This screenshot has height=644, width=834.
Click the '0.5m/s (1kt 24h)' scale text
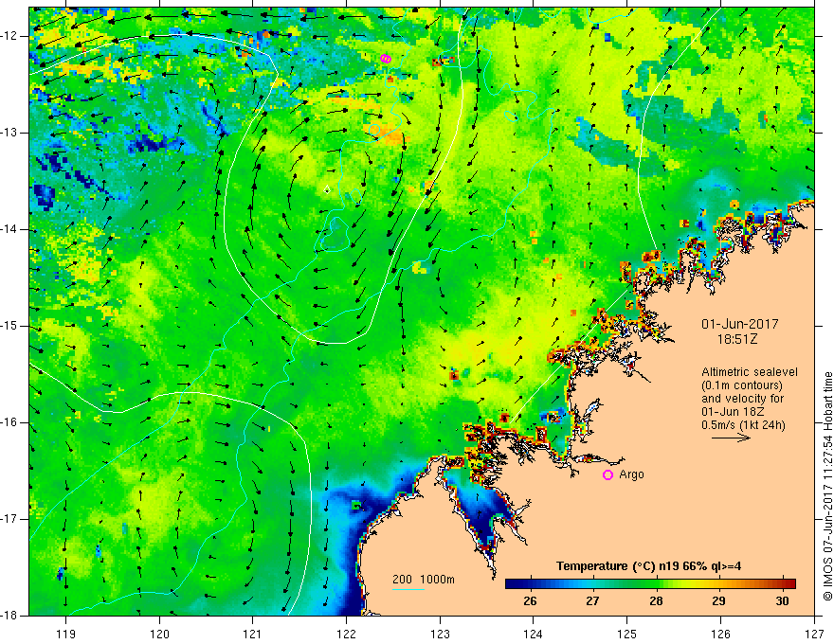click(743, 425)
